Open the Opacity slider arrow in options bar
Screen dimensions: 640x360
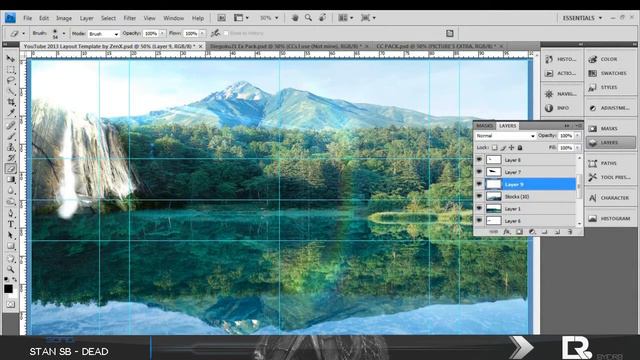click(x=162, y=33)
